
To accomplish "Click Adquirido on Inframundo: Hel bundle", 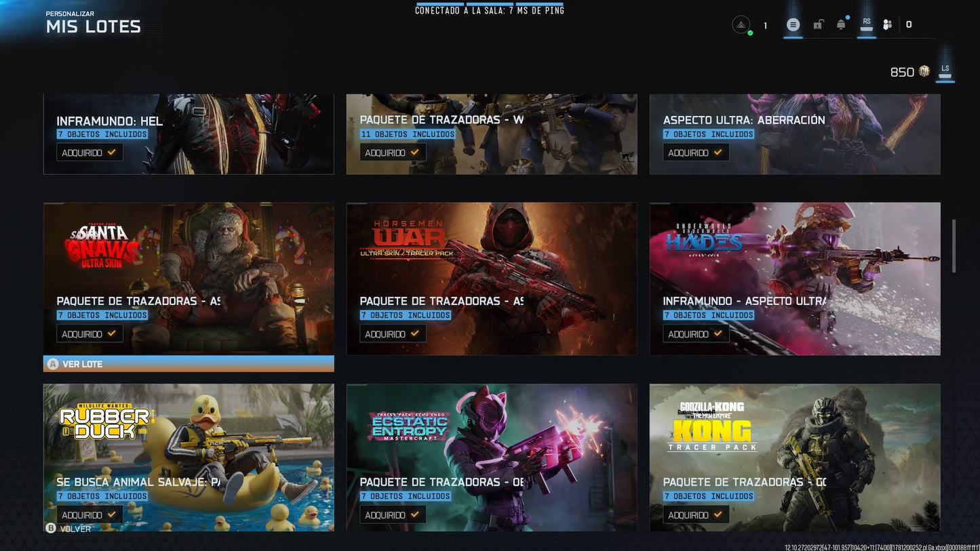I will pos(90,152).
